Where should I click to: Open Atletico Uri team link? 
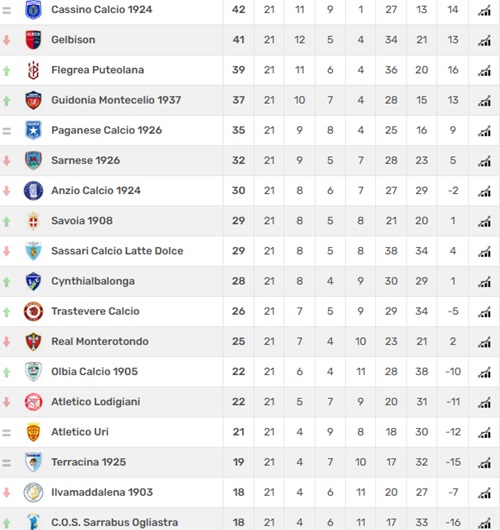click(x=80, y=432)
